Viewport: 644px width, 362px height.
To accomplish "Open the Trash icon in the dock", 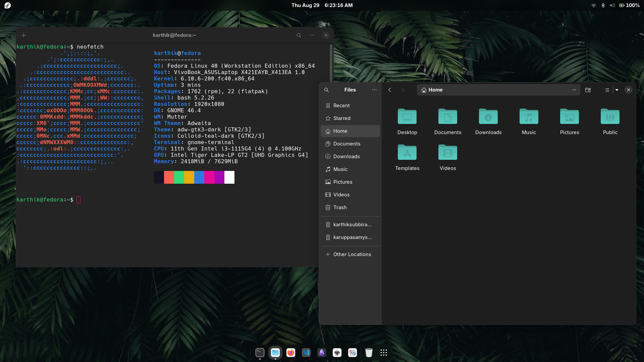I will (369, 353).
